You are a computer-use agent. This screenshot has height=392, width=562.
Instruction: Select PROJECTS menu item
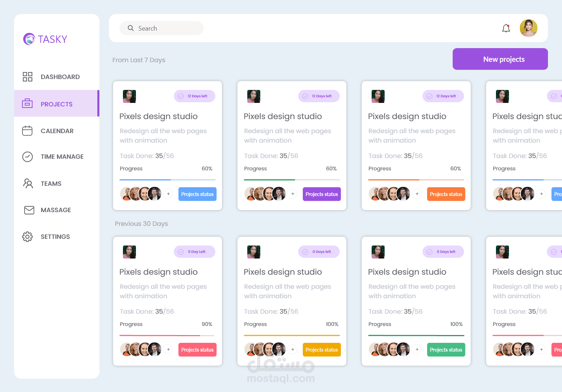pos(57,104)
